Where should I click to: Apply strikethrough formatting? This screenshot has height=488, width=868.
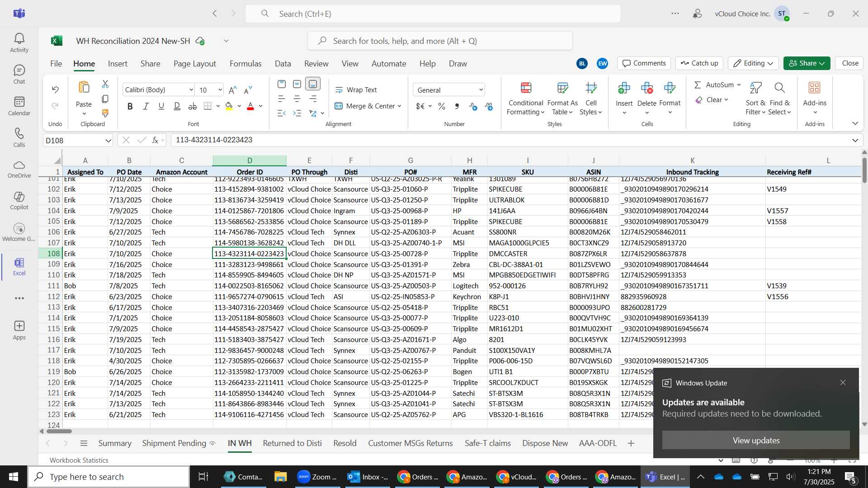point(193,106)
